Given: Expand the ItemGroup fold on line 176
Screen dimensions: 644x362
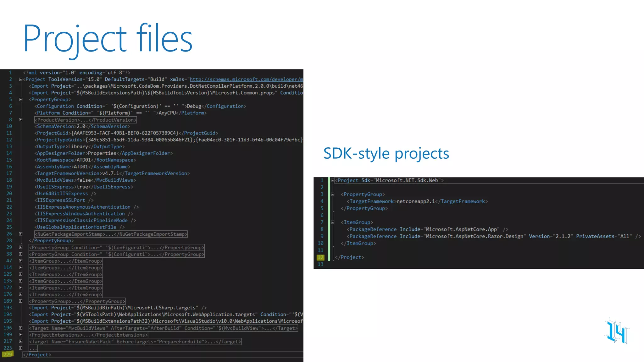Looking at the screenshot, I should click(x=20, y=294).
